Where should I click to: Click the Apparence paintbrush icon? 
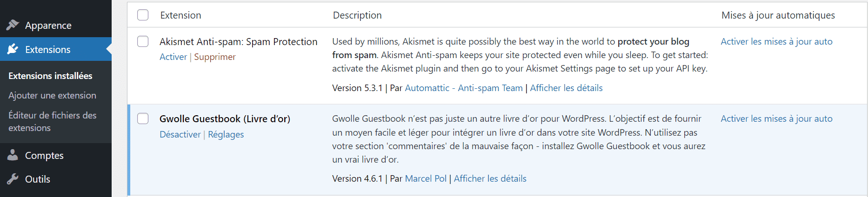coord(13,25)
